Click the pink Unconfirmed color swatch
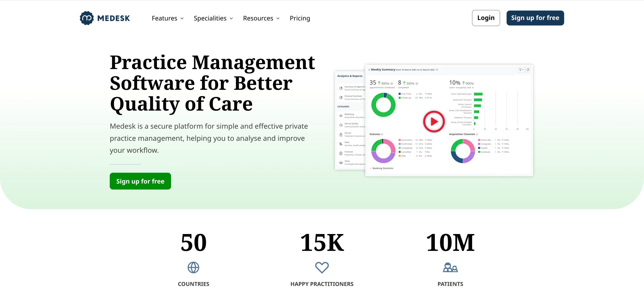This screenshot has width=644, height=302. coord(399,140)
